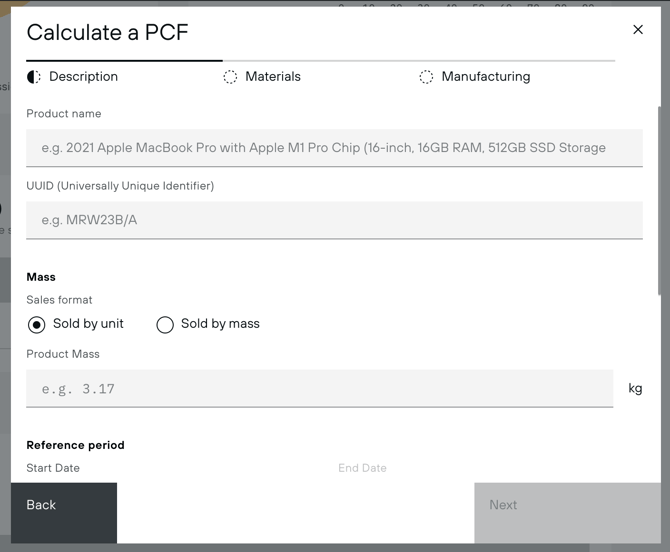Click the Start Date label
Viewport: 670px width, 552px height.
53,468
